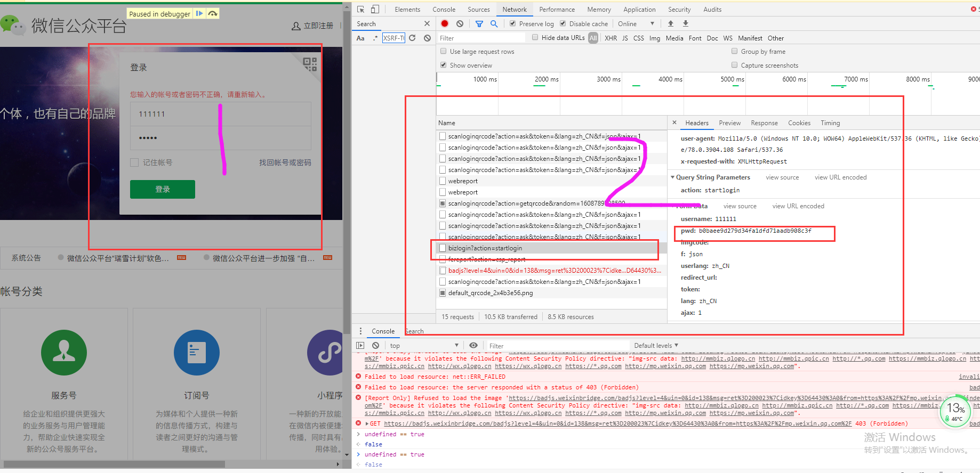Open the Preview tab of the request
The width and height of the screenshot is (980, 473).
[x=729, y=123]
